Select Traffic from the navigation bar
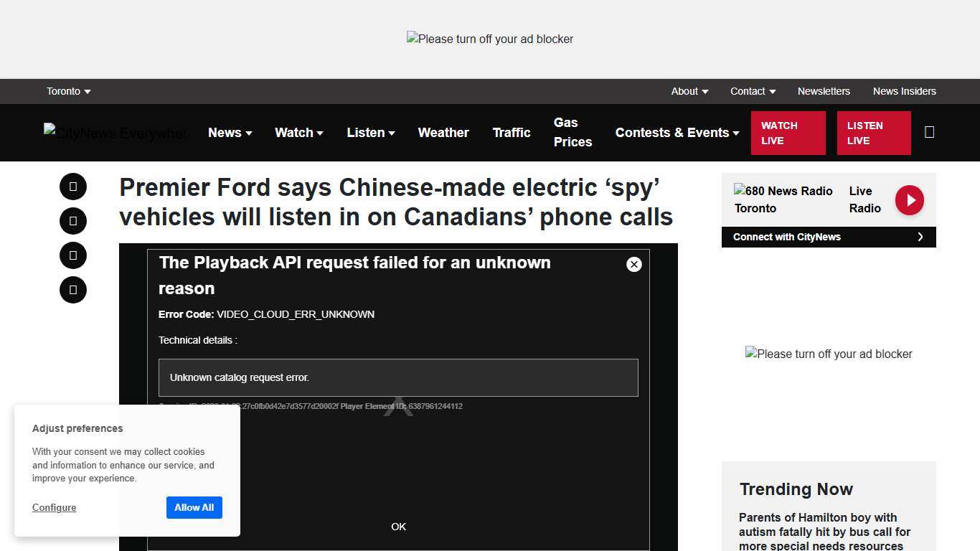This screenshot has width=980, height=551. (511, 133)
